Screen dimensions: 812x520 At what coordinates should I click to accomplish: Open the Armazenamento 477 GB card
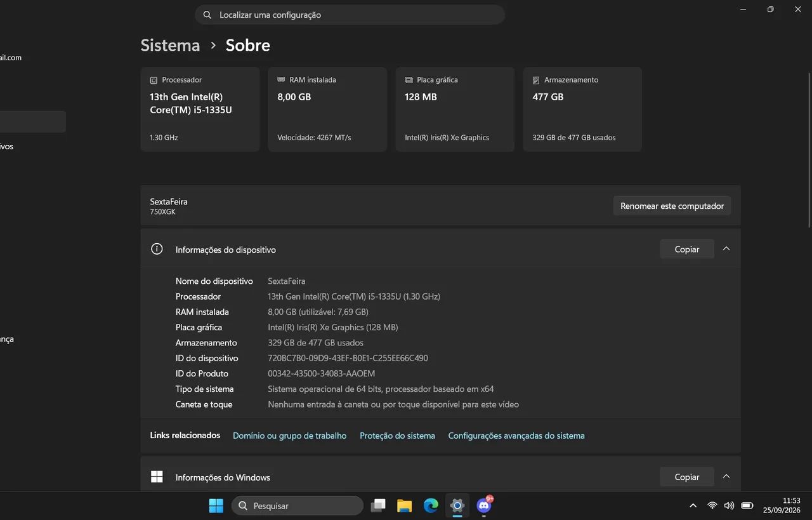click(x=582, y=109)
